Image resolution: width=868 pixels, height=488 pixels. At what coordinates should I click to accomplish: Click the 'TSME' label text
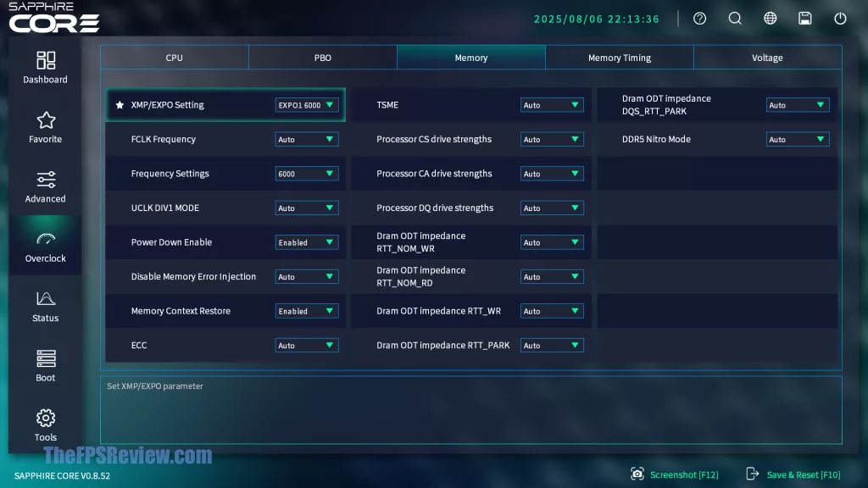pyautogui.click(x=387, y=105)
